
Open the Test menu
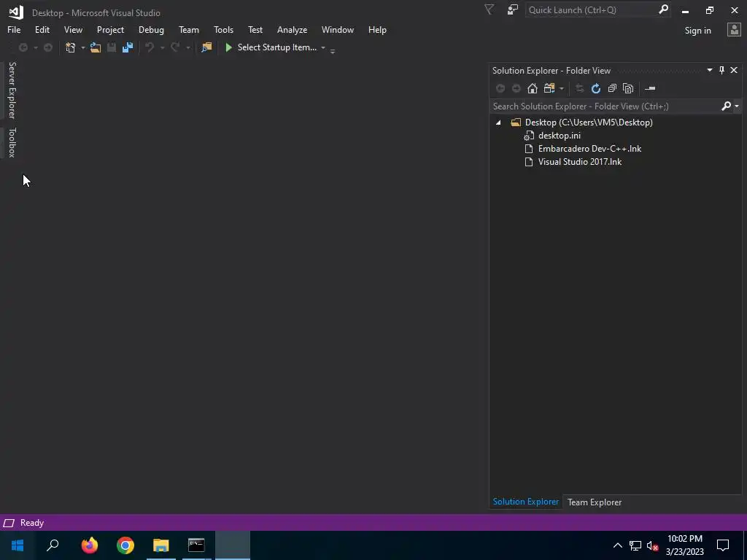pyautogui.click(x=255, y=30)
